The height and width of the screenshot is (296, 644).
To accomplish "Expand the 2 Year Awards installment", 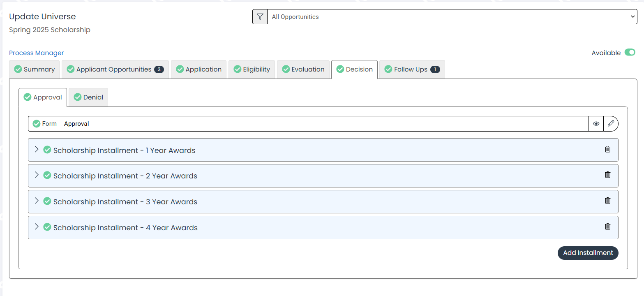I will coord(36,175).
